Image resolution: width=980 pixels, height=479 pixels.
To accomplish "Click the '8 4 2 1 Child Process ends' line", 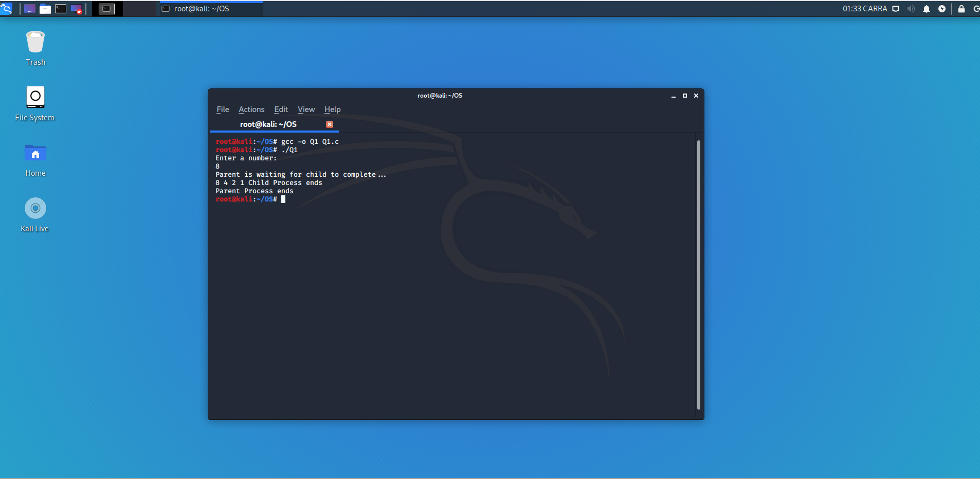I will 269,183.
